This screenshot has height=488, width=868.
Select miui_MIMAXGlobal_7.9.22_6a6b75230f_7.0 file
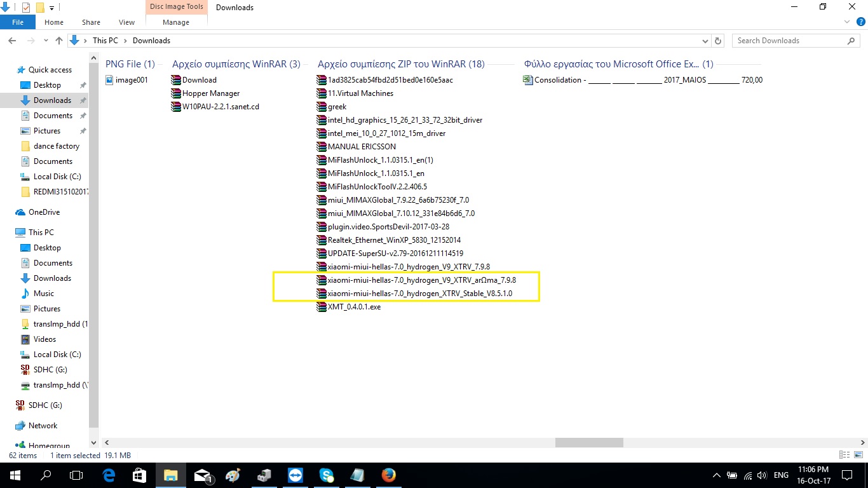[393, 200]
